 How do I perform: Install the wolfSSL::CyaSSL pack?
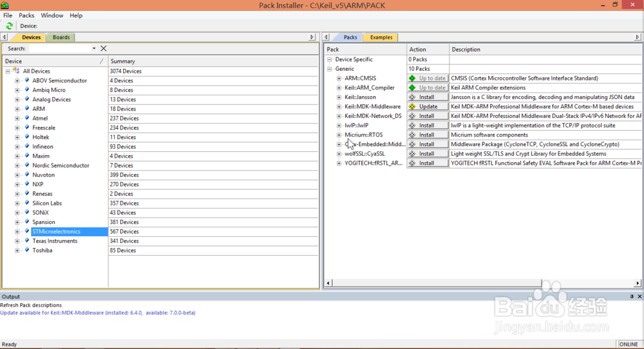tap(428, 154)
